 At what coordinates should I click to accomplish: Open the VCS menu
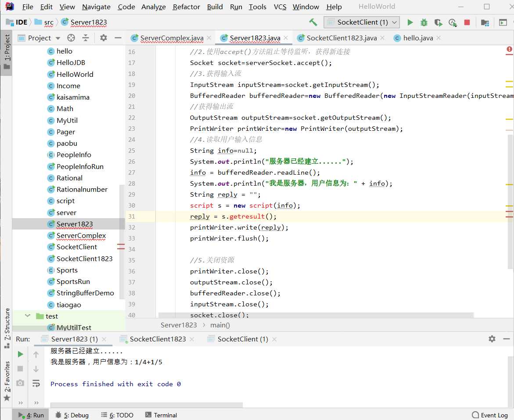coord(280,7)
